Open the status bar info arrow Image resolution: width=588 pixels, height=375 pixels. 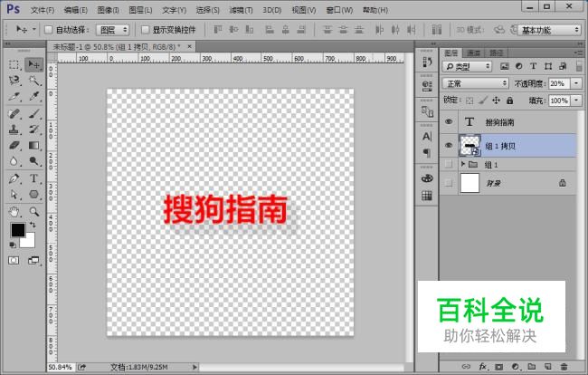[x=194, y=367]
